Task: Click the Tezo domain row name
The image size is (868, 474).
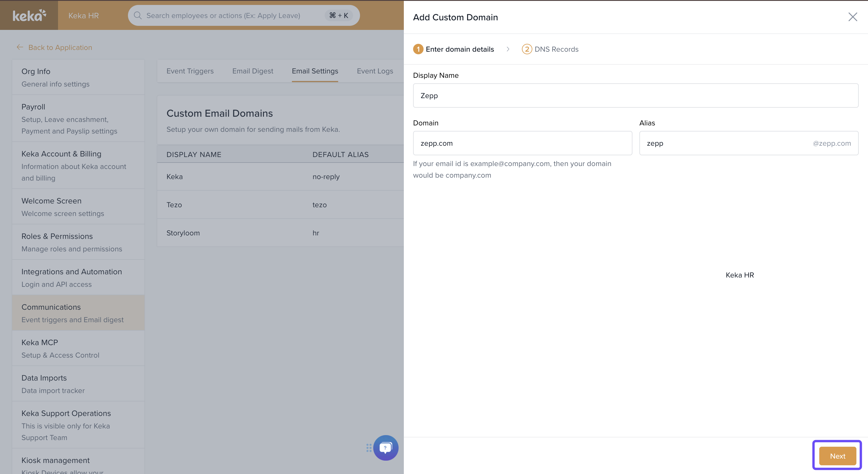Action: 174,205
